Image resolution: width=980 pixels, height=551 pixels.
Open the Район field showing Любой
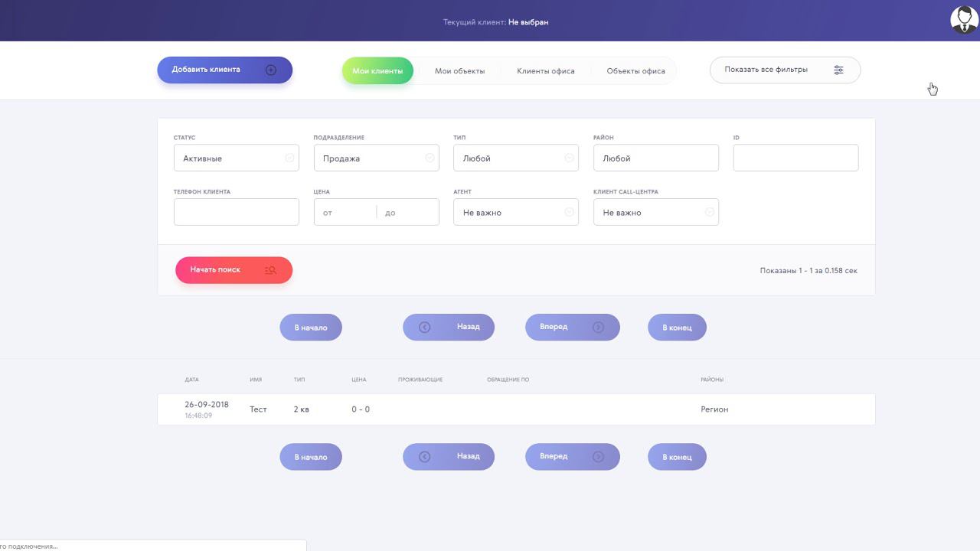656,158
